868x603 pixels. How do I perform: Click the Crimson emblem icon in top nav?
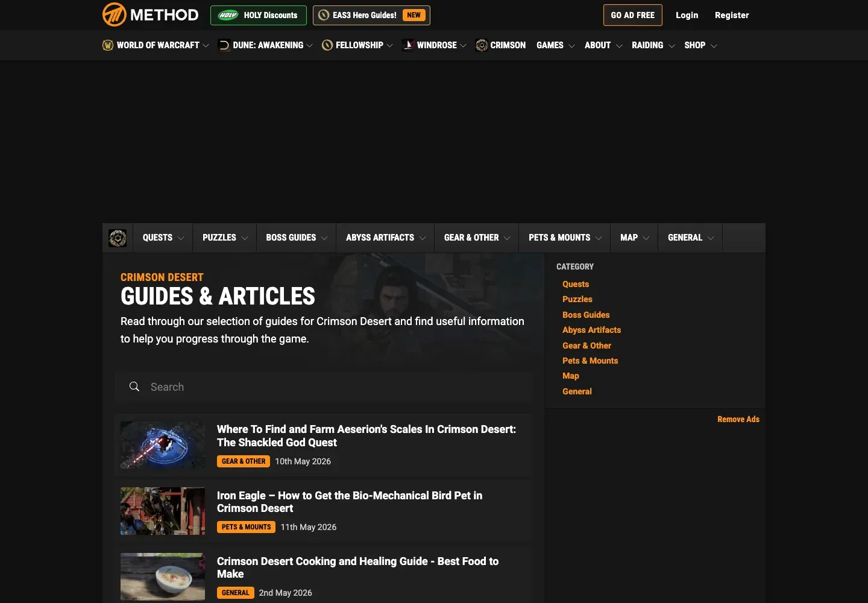(482, 45)
